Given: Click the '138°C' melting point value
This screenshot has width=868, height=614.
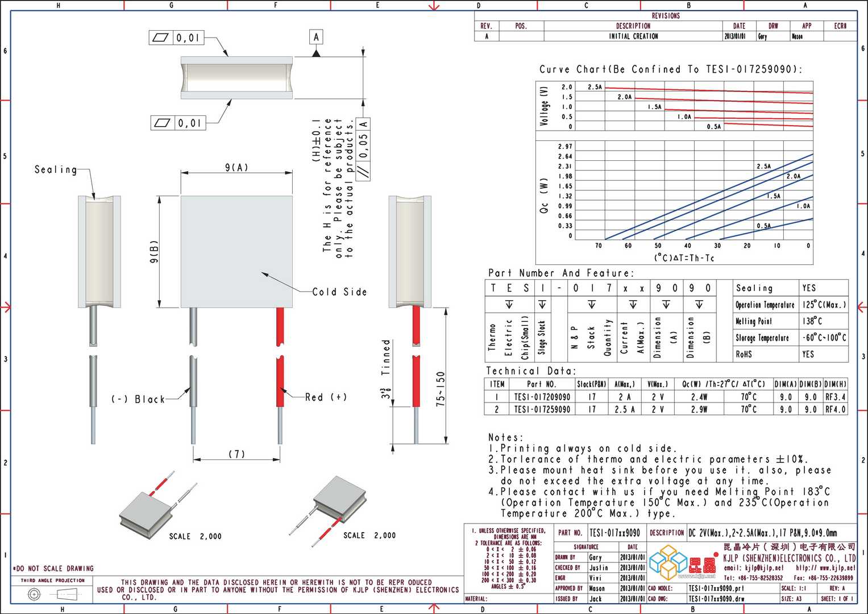Looking at the screenshot, I should click(812, 321).
